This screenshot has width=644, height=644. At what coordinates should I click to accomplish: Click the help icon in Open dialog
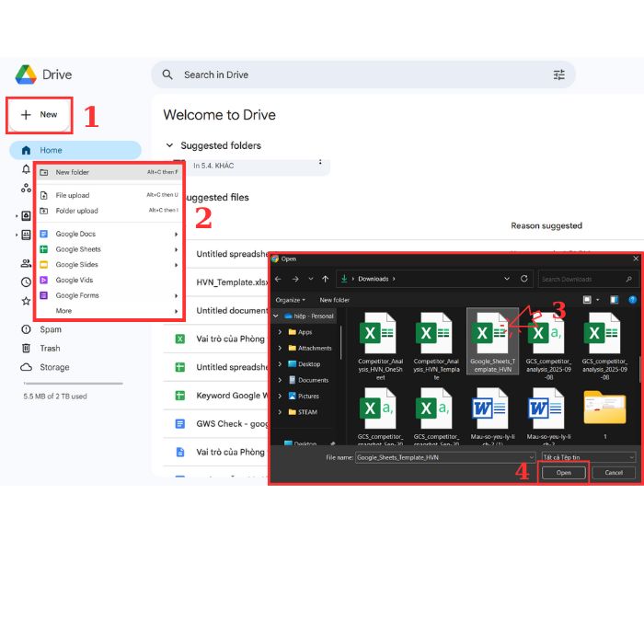[632, 300]
